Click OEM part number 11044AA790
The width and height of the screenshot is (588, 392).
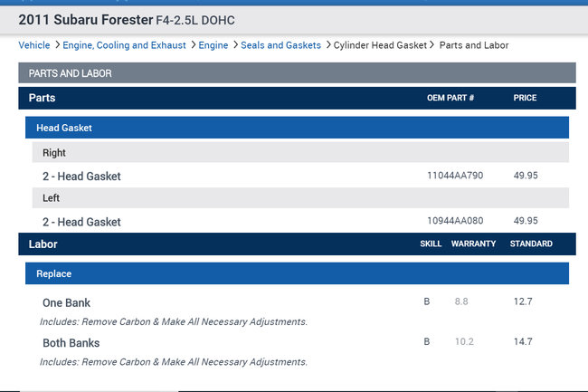pos(455,176)
